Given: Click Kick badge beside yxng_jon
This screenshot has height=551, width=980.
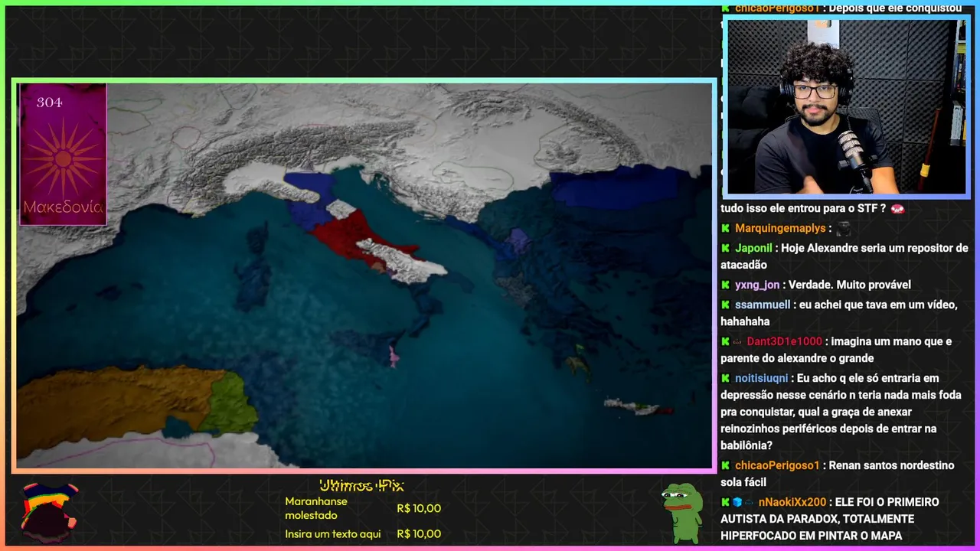Looking at the screenshot, I should [x=725, y=285].
